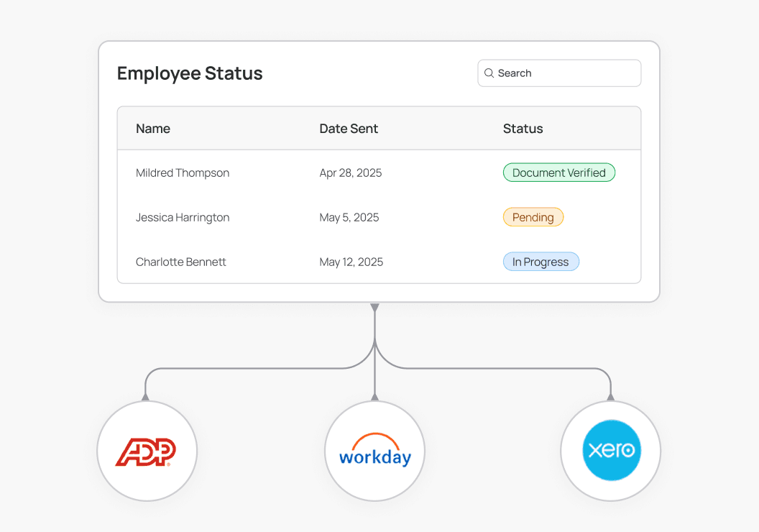Viewport: 759px width, 532px height.
Task: Toggle the Pending status for Jessica Harrington
Action: (533, 217)
